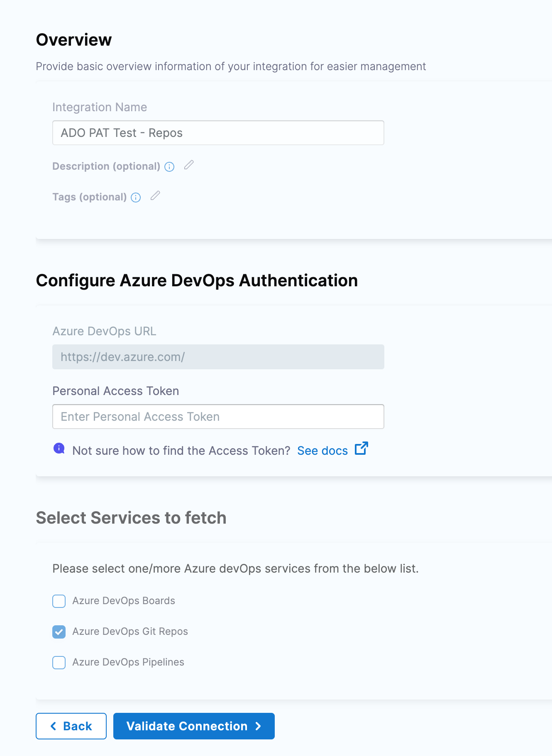The width and height of the screenshot is (552, 756).
Task: Go back using the Back button
Action: pos(71,726)
